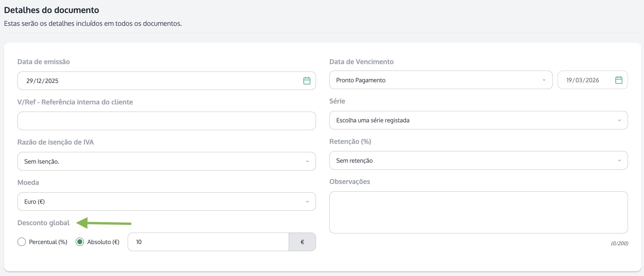Viewport: 644px width, 276px height.
Task: Open the Razão de isenção de IVA dropdown
Action: [166, 161]
